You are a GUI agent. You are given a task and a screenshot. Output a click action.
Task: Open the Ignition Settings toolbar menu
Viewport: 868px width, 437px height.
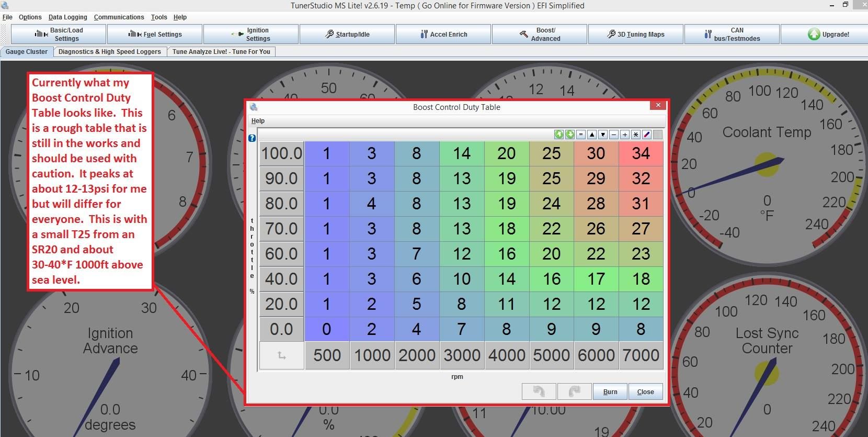(x=251, y=35)
